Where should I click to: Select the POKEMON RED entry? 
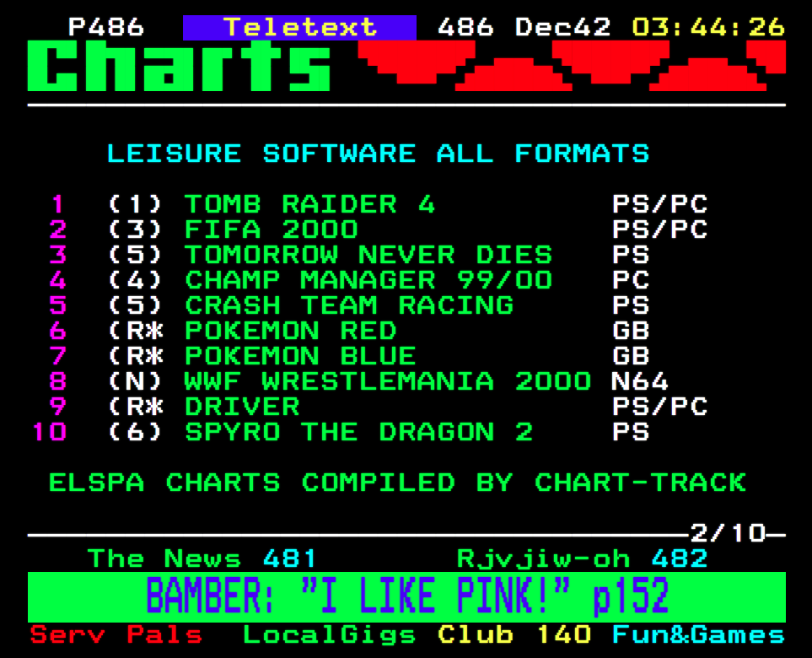[291, 331]
